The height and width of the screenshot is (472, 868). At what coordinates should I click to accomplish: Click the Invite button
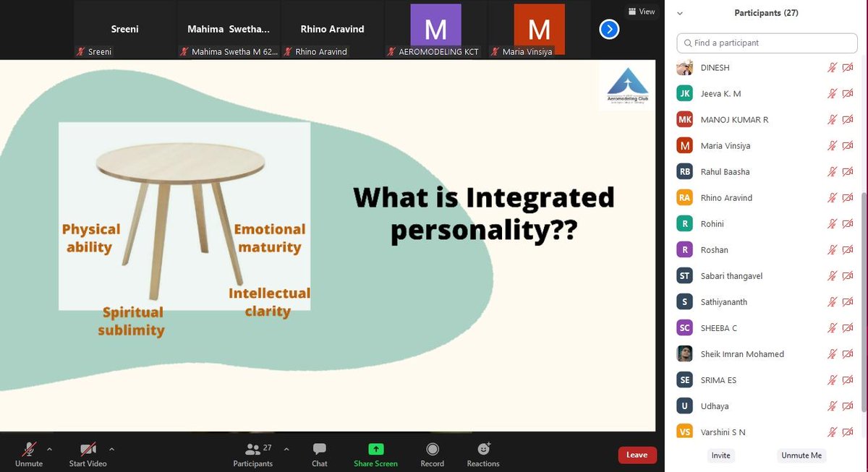click(720, 455)
